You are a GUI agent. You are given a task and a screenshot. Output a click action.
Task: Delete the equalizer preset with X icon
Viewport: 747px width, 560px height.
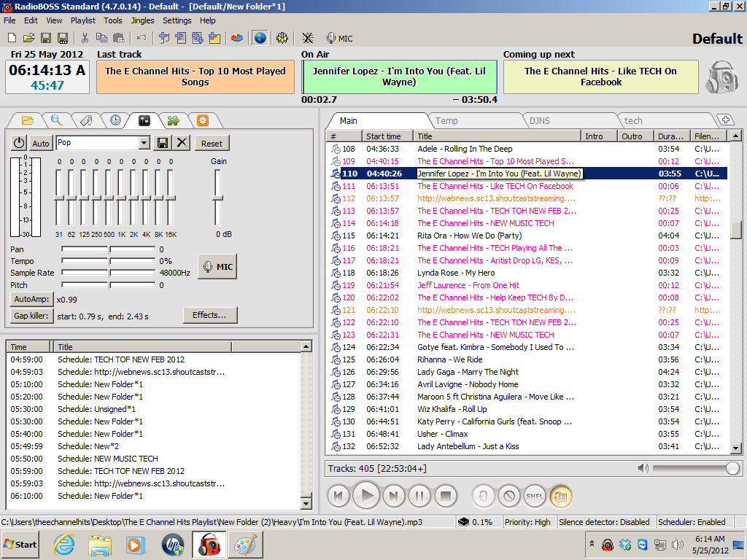tap(182, 143)
